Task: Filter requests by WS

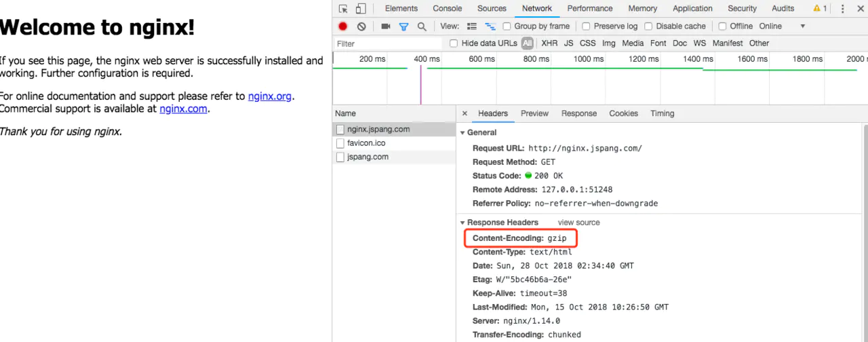Action: [700, 43]
